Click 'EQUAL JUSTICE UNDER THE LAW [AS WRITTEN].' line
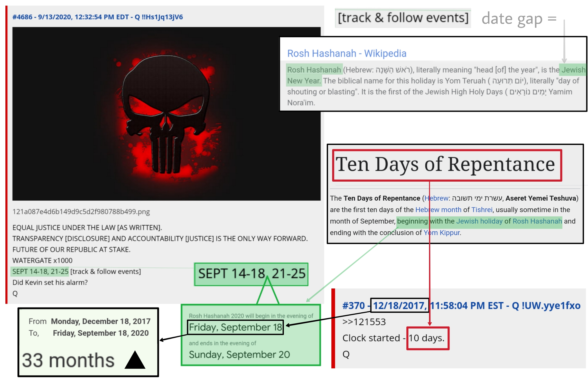Viewport: 588px width, 392px height. pos(87,228)
